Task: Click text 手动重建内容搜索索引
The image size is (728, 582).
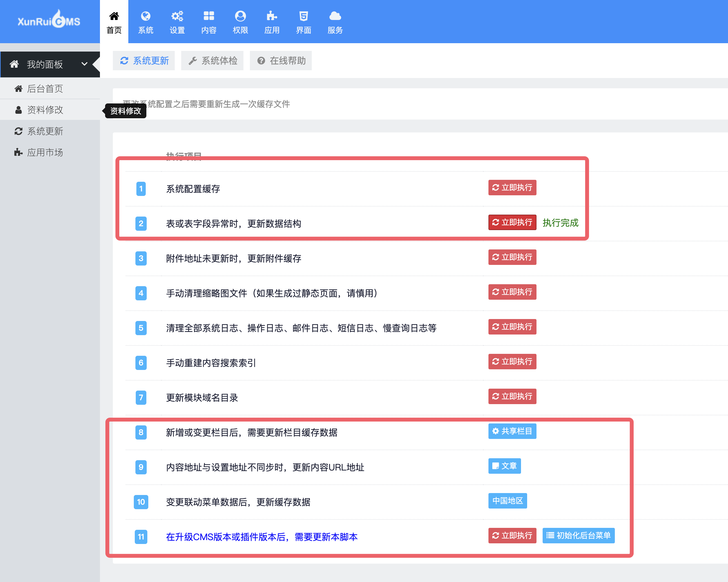Action: (211, 363)
